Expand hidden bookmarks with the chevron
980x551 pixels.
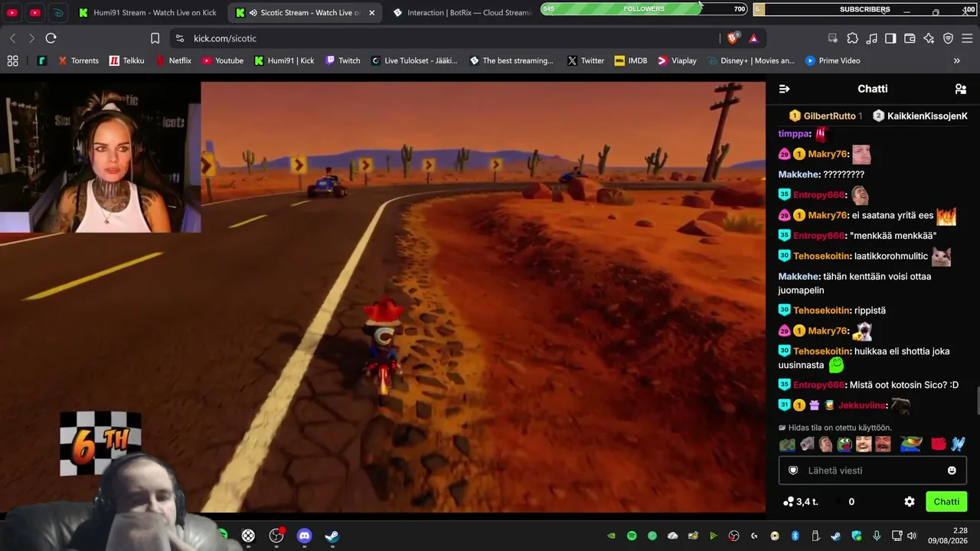(957, 60)
